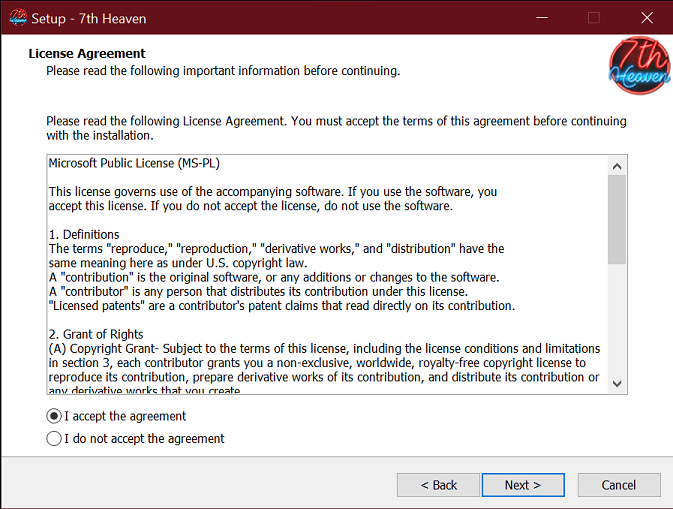Click the license scrollbar up arrow
The width and height of the screenshot is (673, 509).
pos(617,167)
